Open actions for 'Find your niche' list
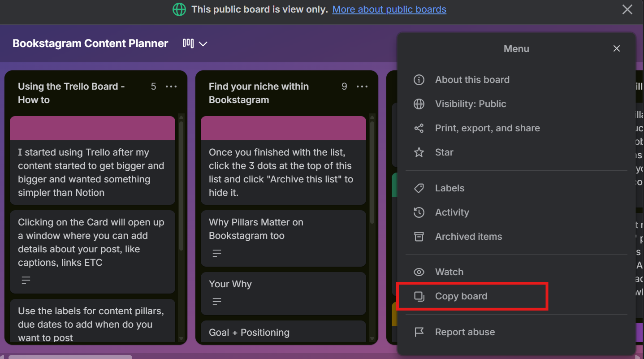 point(362,87)
